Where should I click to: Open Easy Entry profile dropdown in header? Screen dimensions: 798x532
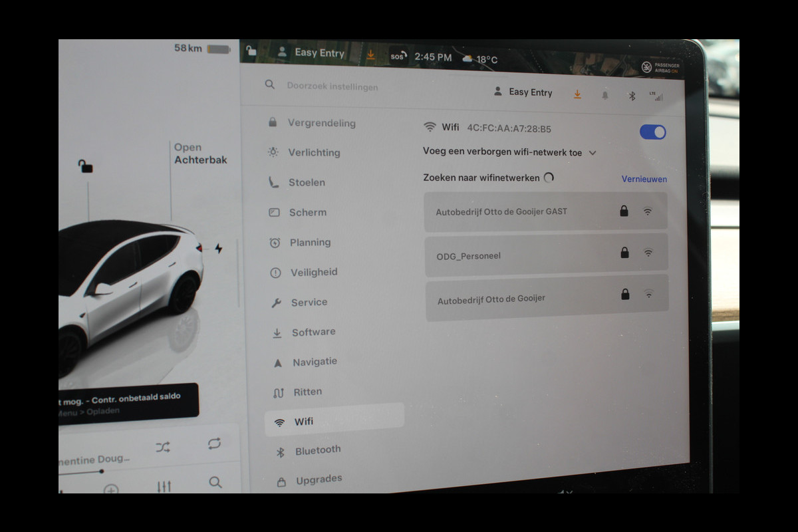click(x=523, y=92)
